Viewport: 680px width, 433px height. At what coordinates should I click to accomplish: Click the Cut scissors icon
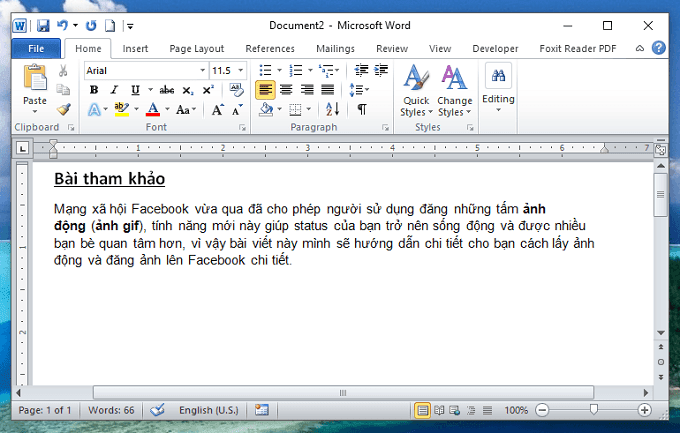click(63, 70)
